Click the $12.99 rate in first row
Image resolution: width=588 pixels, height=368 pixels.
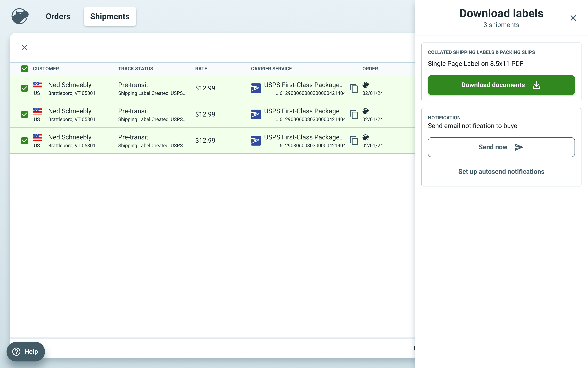[205, 88]
